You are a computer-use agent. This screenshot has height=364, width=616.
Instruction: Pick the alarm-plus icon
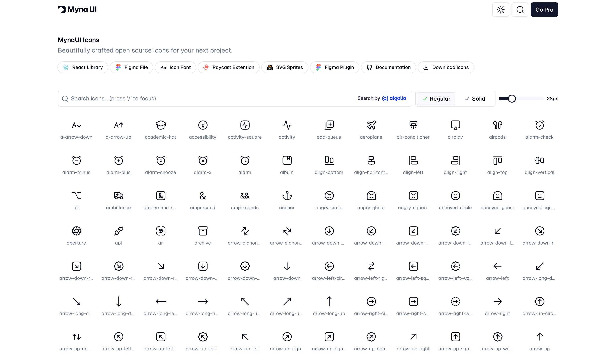click(x=119, y=160)
